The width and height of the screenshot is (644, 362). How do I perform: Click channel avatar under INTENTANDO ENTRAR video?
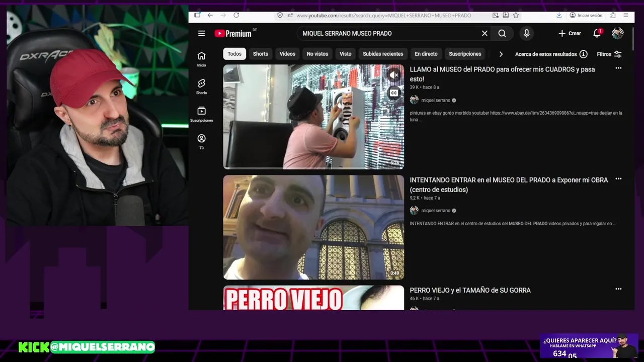(414, 211)
